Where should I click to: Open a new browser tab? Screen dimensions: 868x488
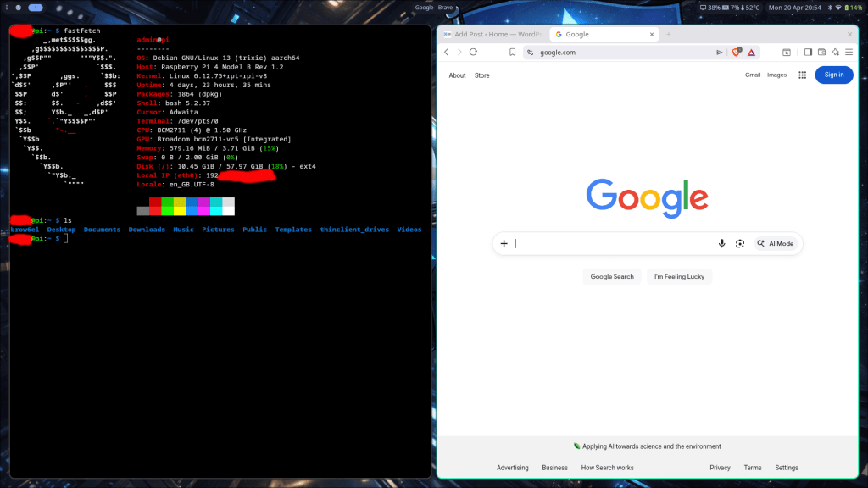pos(668,34)
